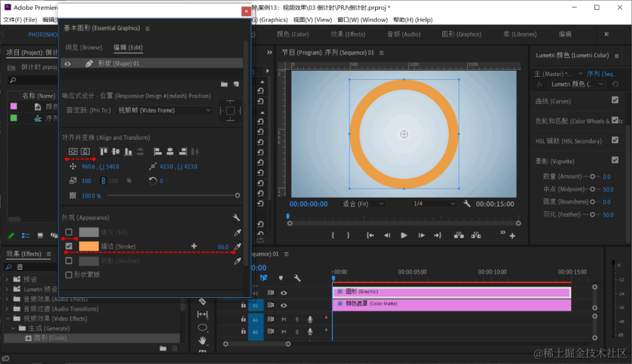The height and width of the screenshot is (364, 632).
Task: Click the Stroke eyedropper icon
Action: click(x=237, y=247)
